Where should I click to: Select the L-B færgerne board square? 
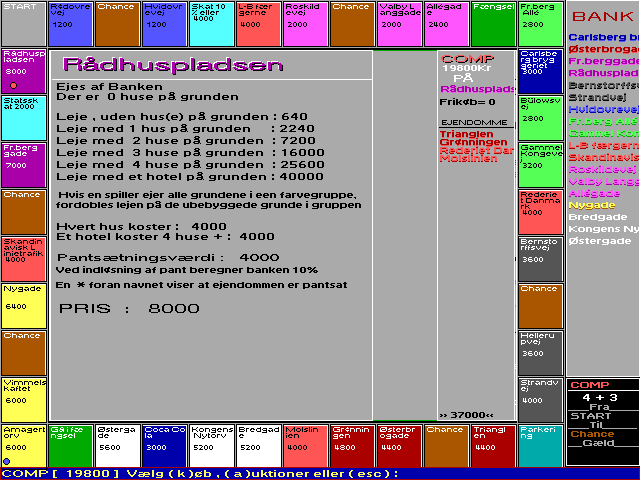tap(258, 24)
